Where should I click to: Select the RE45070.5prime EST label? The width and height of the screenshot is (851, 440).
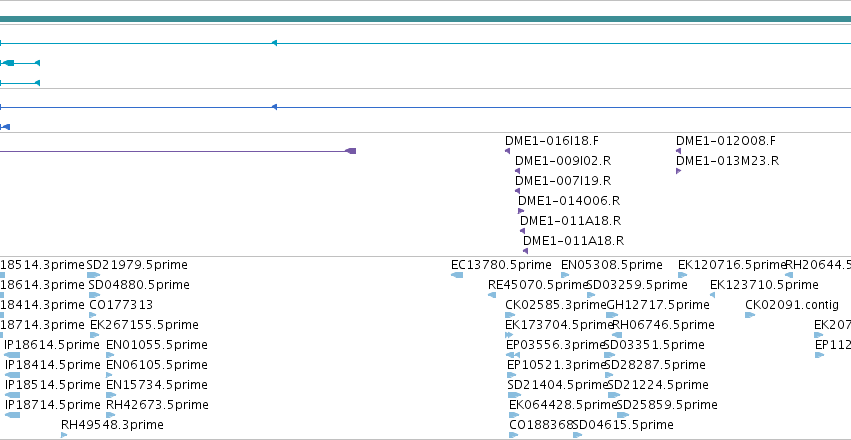[x=538, y=285]
